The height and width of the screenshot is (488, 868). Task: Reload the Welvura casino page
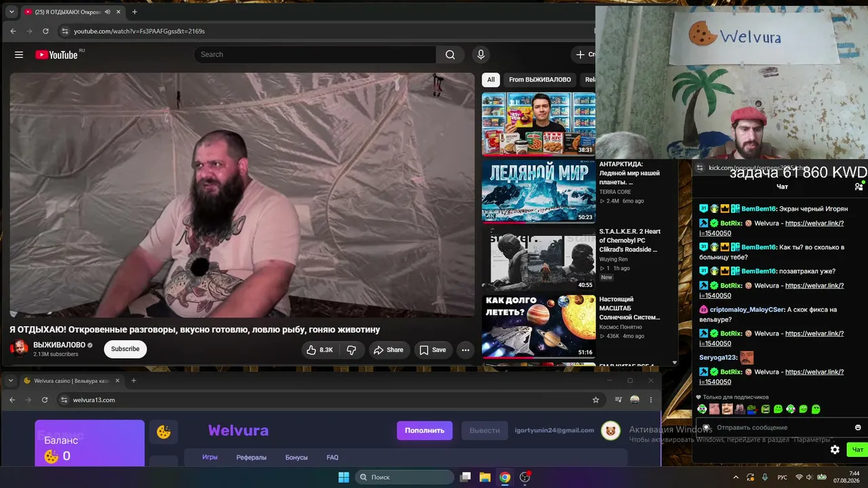coord(45,400)
